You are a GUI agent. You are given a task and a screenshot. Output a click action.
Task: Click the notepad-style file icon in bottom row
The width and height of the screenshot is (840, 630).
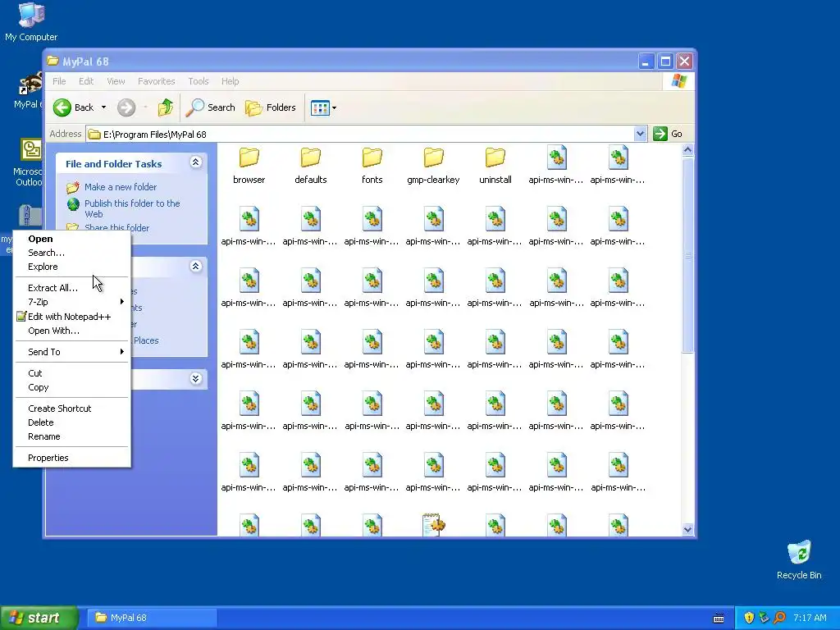click(433, 524)
